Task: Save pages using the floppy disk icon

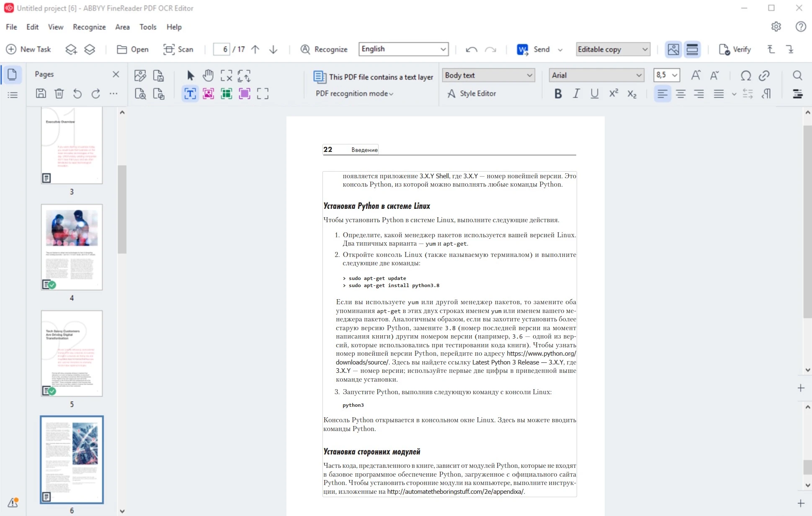Action: (41, 93)
